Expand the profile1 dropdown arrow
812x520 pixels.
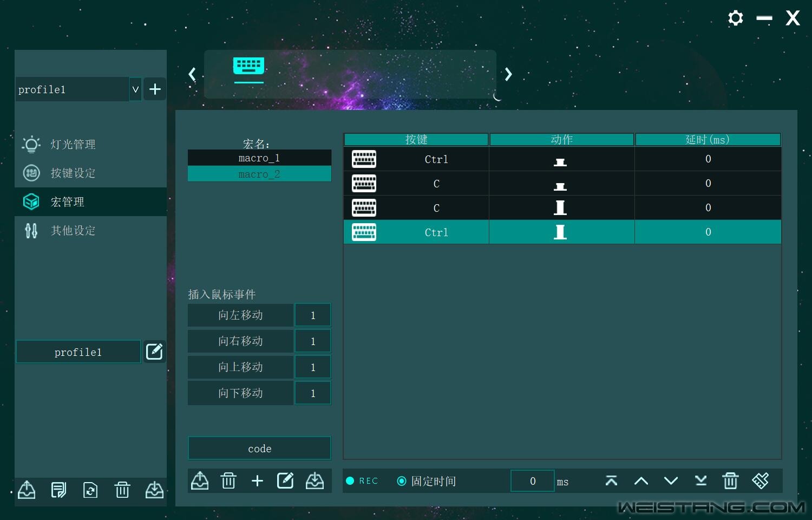click(135, 89)
